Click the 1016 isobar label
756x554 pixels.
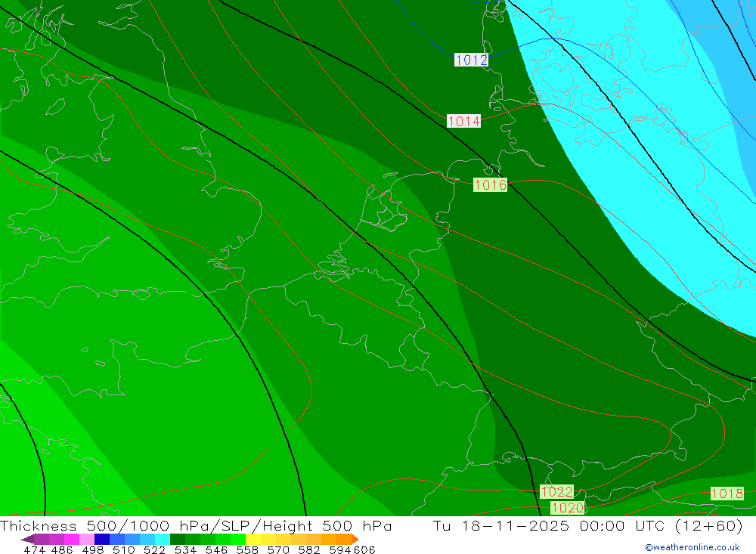[491, 184]
